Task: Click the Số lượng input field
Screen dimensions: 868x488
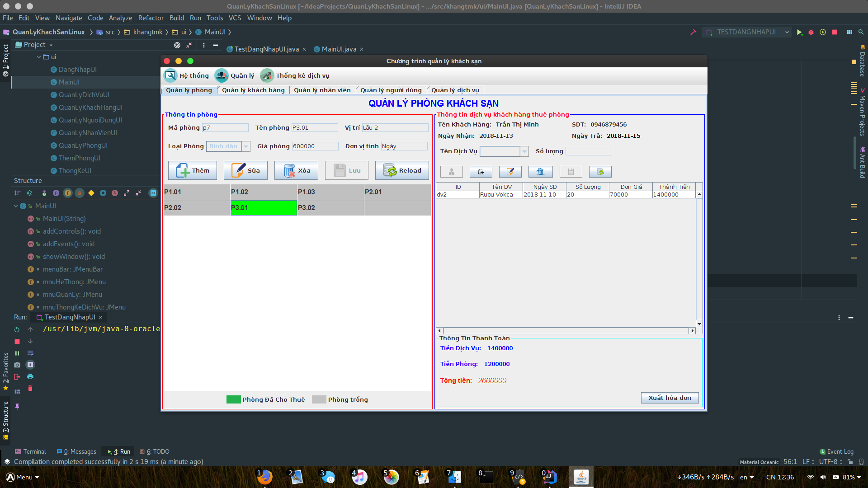Action: [589, 151]
